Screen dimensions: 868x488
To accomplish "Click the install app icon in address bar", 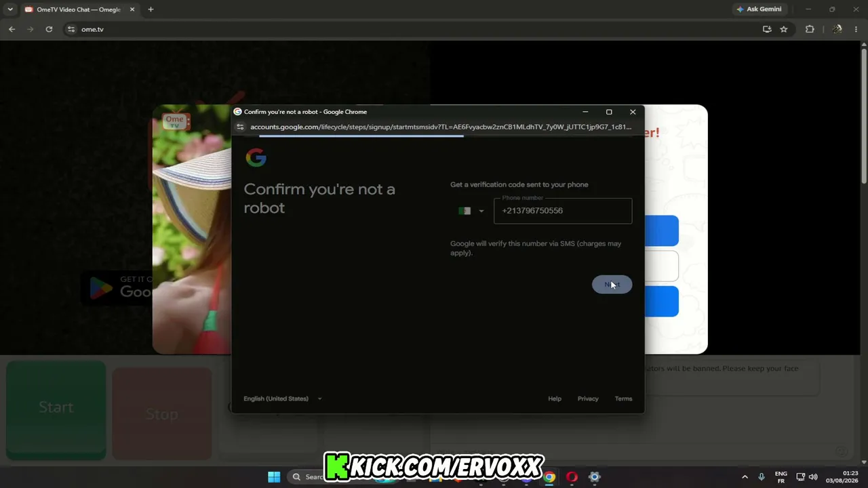I will coord(767,29).
